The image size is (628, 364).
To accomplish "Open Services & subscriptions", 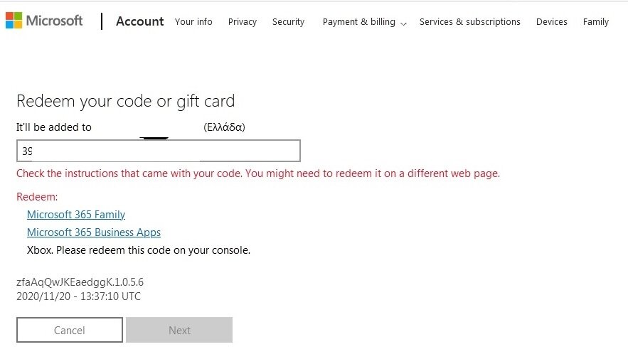I will 469,22.
